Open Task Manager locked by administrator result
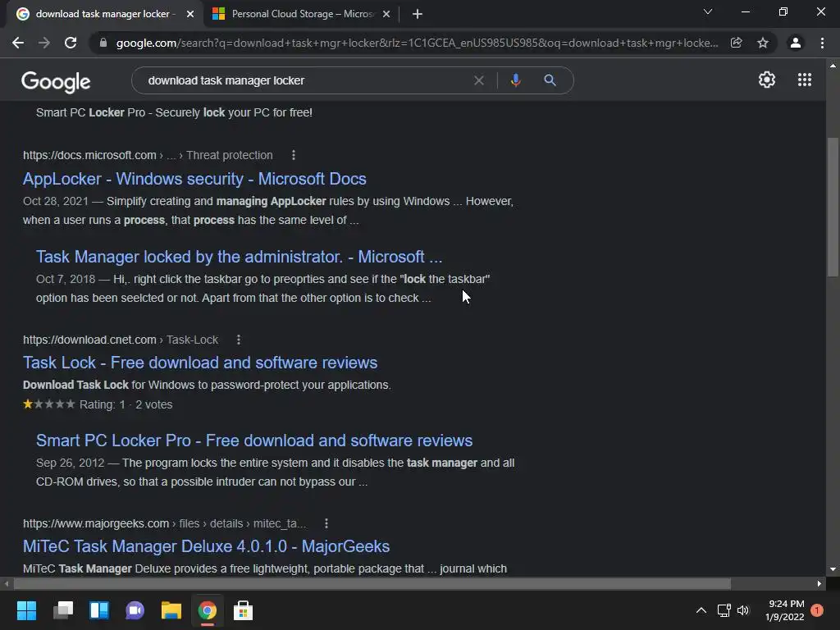Viewport: 840px width, 630px height. (239, 257)
